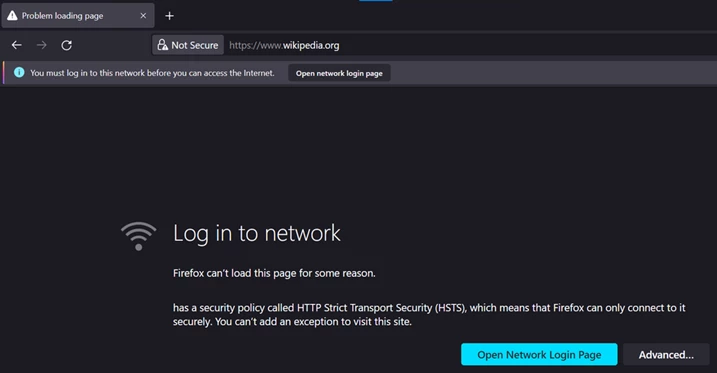Click the 'Log in to network' heading
717x373 pixels.
tap(257, 234)
